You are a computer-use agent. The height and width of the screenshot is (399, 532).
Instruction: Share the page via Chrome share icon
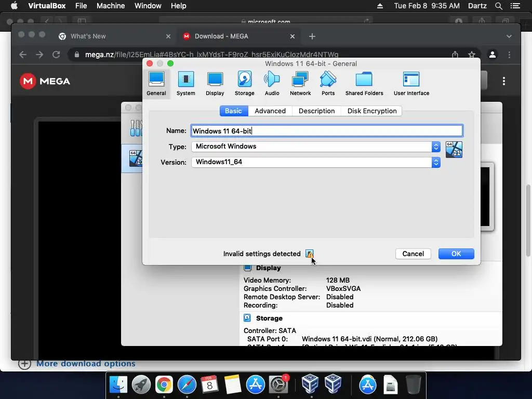455,55
